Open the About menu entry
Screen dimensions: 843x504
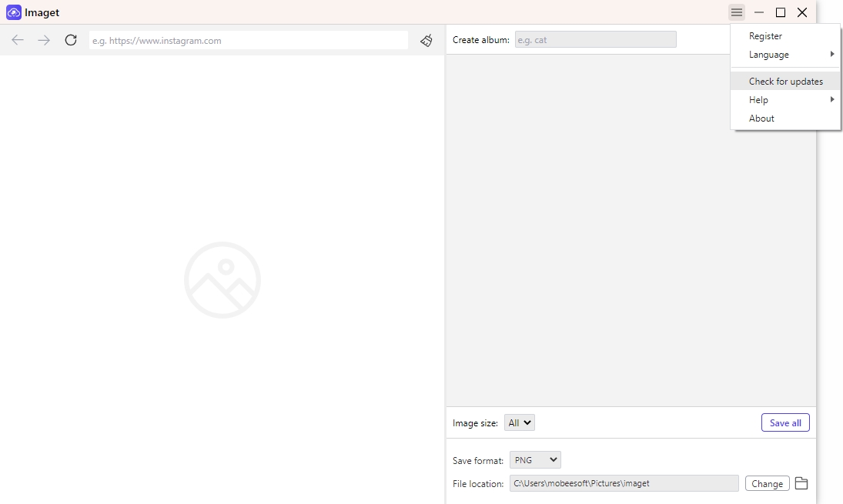[785, 118]
